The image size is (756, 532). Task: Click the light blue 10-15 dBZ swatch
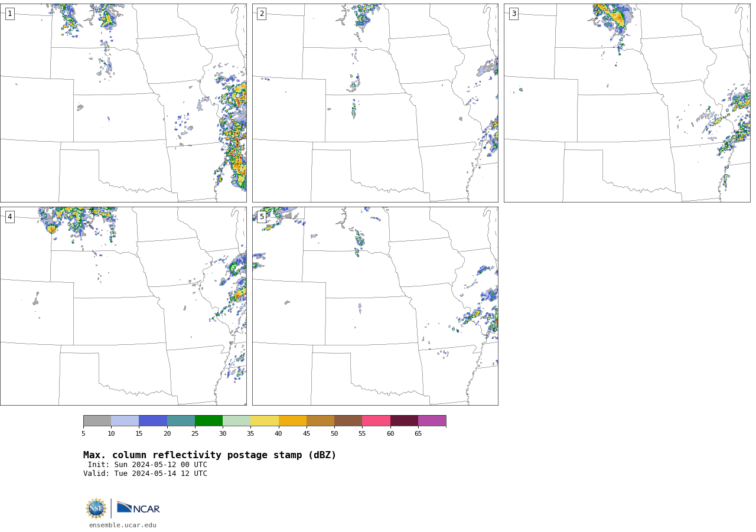(125, 420)
